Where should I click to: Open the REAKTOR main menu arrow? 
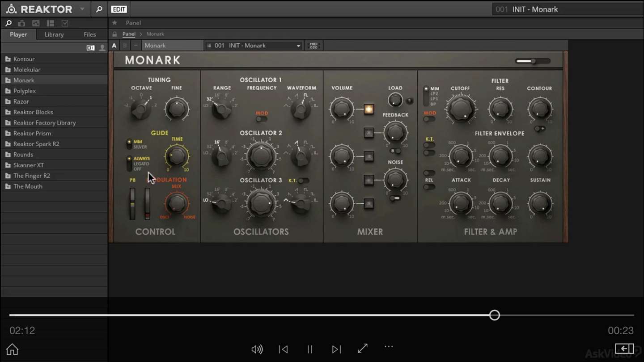tap(82, 9)
